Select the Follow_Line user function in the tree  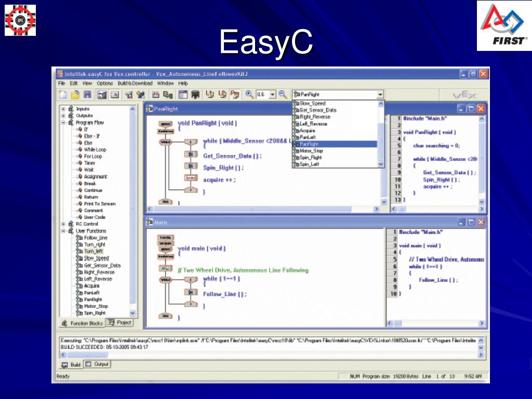tap(96, 238)
